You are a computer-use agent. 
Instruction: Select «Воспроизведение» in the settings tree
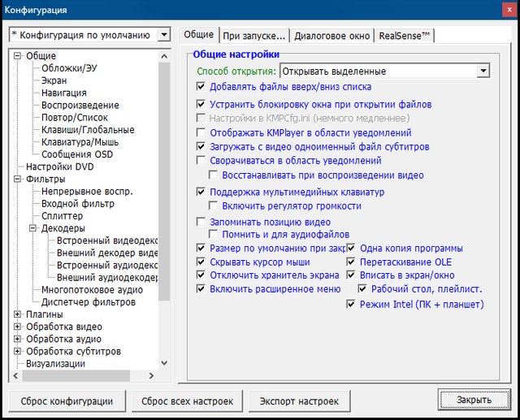80,106
